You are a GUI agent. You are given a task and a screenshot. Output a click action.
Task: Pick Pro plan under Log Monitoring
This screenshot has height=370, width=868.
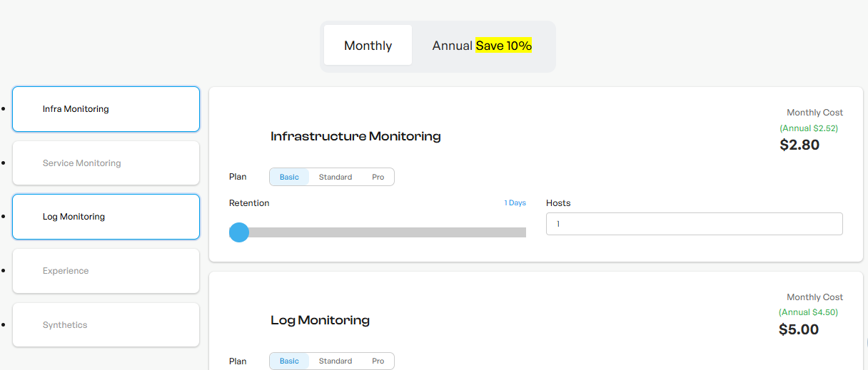click(x=378, y=361)
